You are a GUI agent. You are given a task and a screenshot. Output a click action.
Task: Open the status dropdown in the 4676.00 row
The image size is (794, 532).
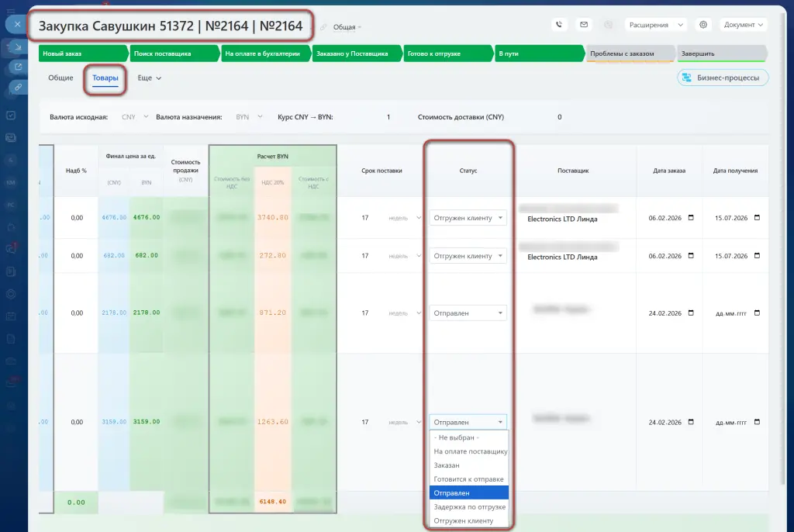pos(468,218)
